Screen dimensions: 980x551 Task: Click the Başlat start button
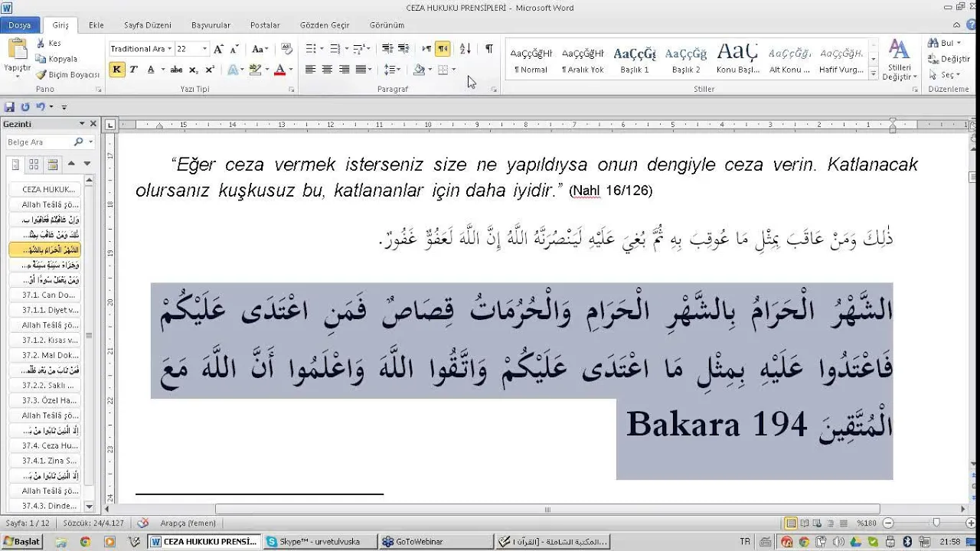click(x=21, y=541)
